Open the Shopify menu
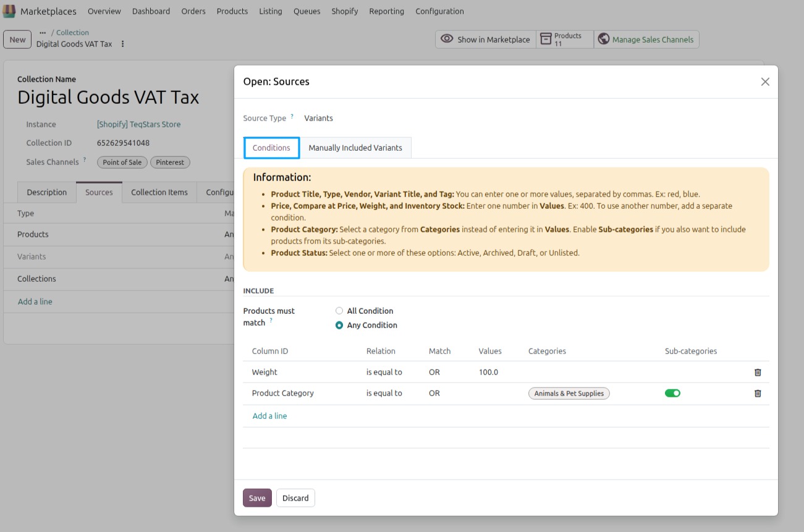This screenshot has width=804, height=532. (345, 11)
